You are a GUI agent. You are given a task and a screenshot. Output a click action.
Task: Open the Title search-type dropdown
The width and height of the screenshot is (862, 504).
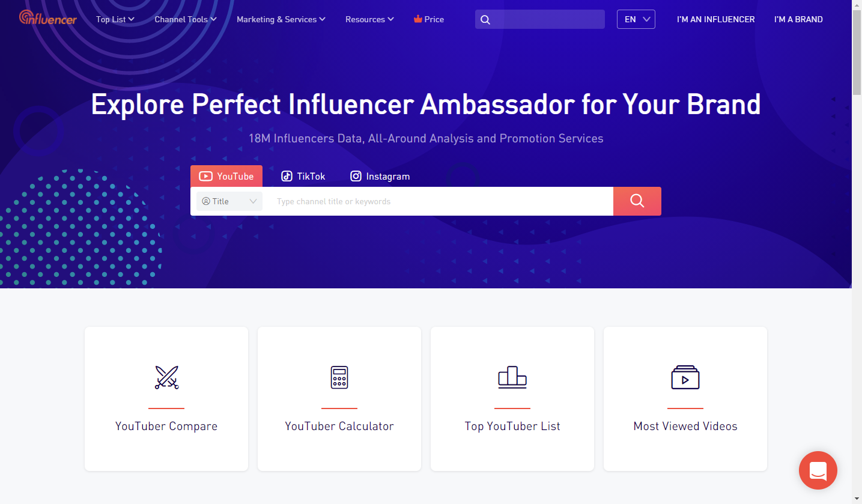pos(229,201)
